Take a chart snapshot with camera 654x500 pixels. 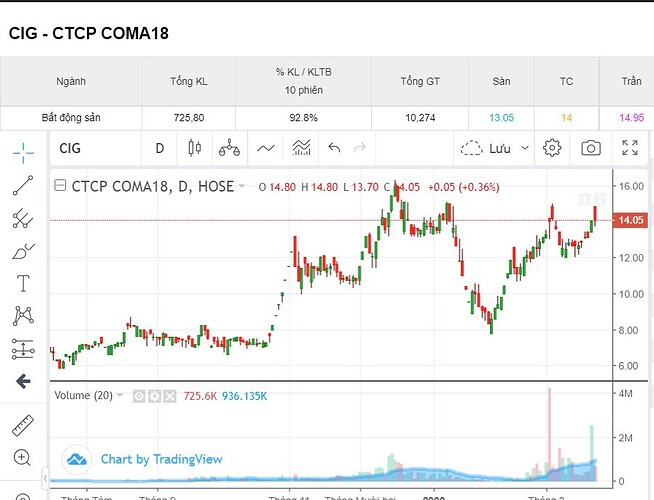click(591, 148)
